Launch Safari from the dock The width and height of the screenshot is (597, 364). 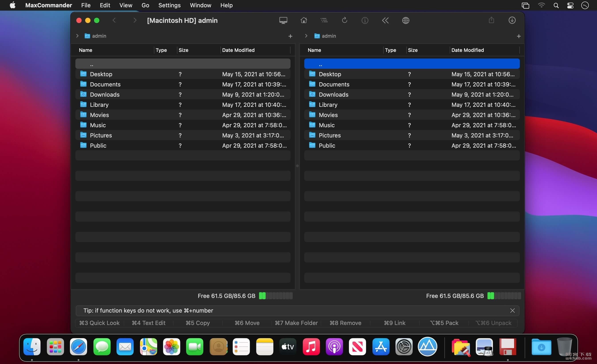[79, 346]
